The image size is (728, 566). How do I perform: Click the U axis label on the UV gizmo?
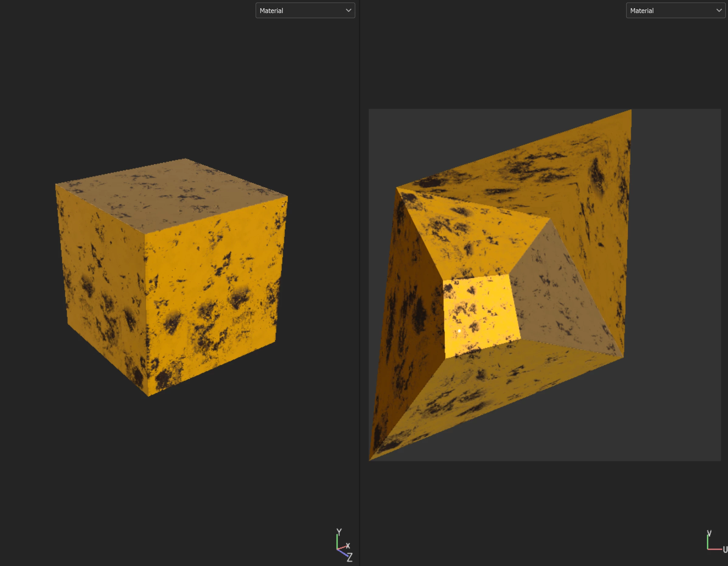coord(725,549)
